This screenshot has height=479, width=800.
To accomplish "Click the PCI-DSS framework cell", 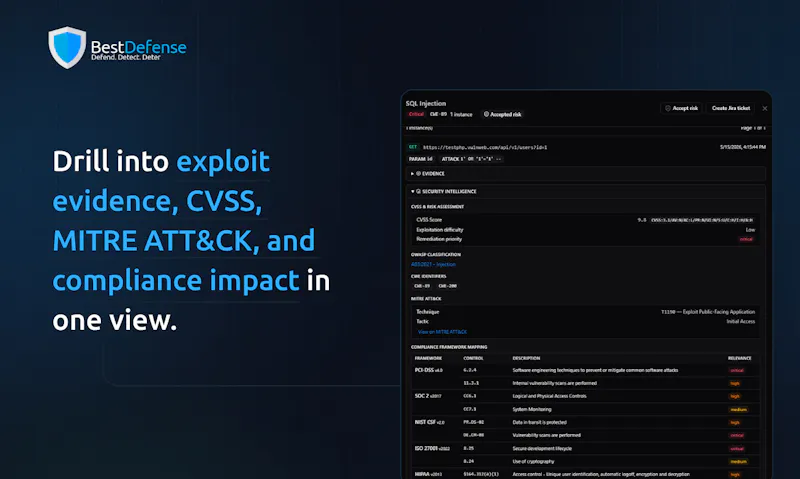I will pos(429,370).
